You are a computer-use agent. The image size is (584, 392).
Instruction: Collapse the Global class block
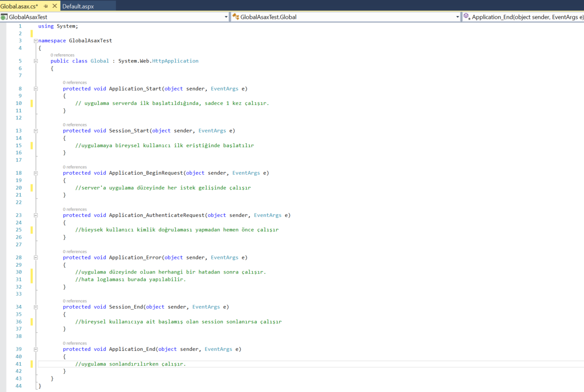coord(35,61)
